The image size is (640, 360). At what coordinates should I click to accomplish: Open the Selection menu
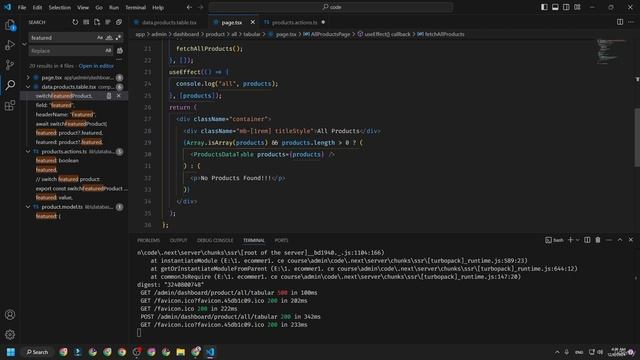(x=60, y=7)
